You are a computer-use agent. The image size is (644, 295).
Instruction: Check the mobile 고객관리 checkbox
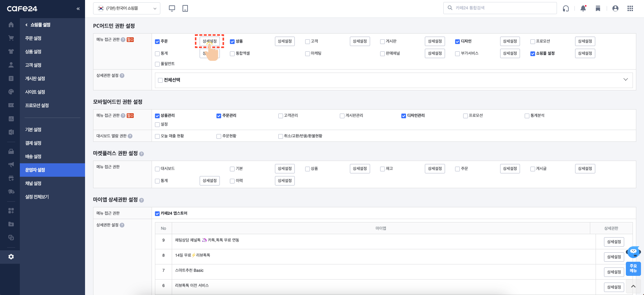pos(281,116)
